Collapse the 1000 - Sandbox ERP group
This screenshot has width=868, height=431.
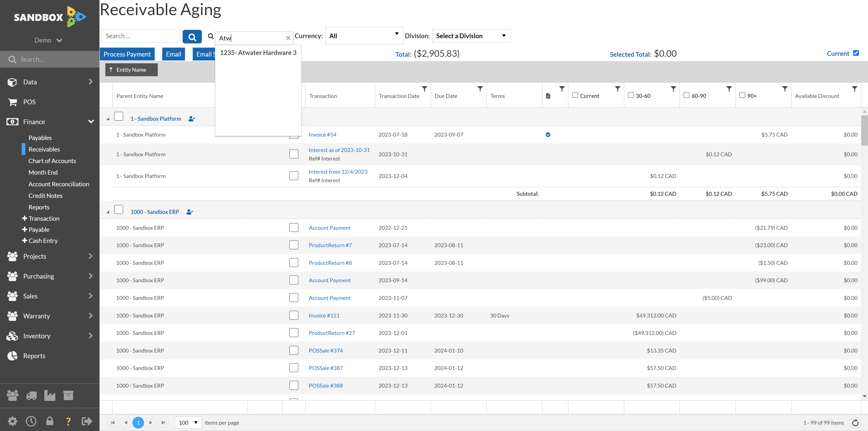[x=108, y=212]
